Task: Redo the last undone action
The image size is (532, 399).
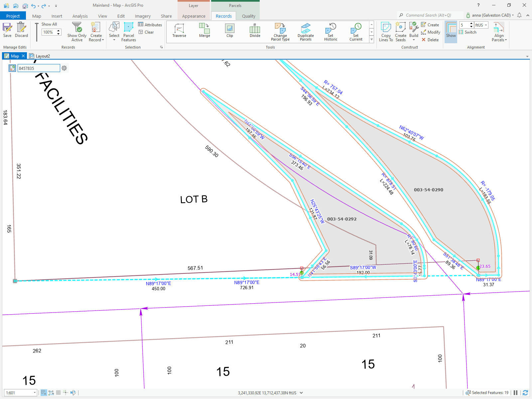Action: [44, 6]
